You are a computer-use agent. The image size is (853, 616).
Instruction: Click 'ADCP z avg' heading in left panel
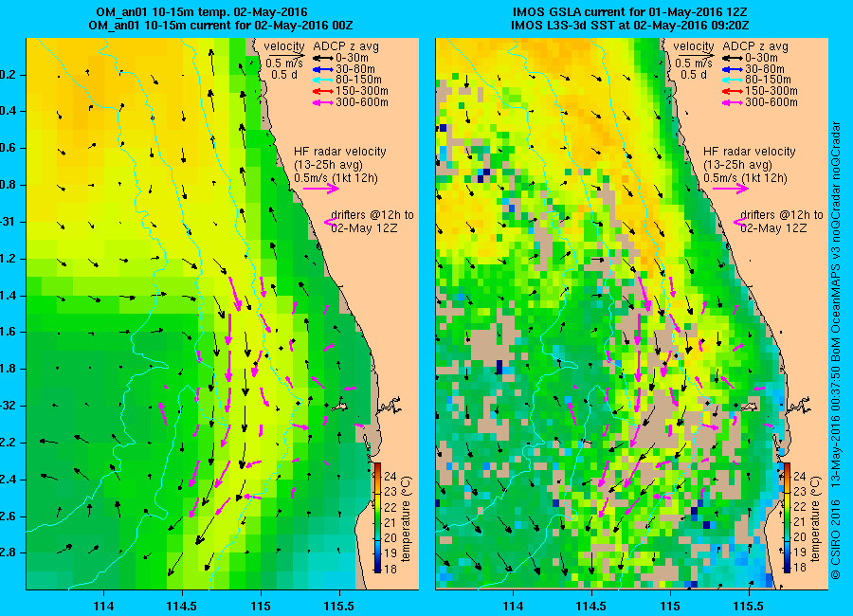point(346,46)
